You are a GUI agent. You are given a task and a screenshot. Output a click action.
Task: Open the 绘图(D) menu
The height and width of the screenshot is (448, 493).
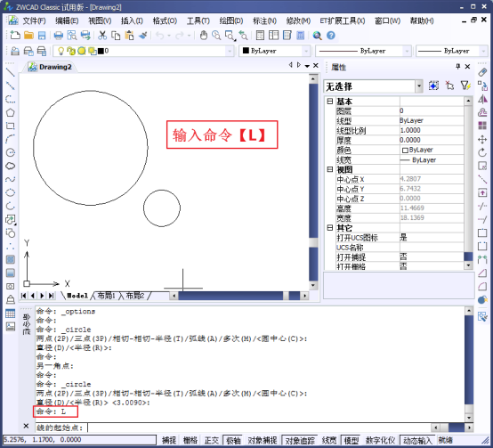(x=231, y=20)
